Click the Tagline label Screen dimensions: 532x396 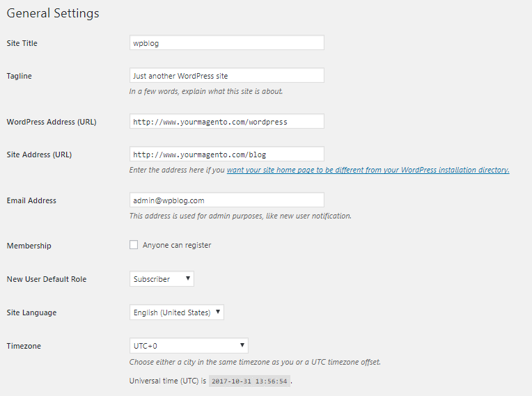click(x=19, y=76)
